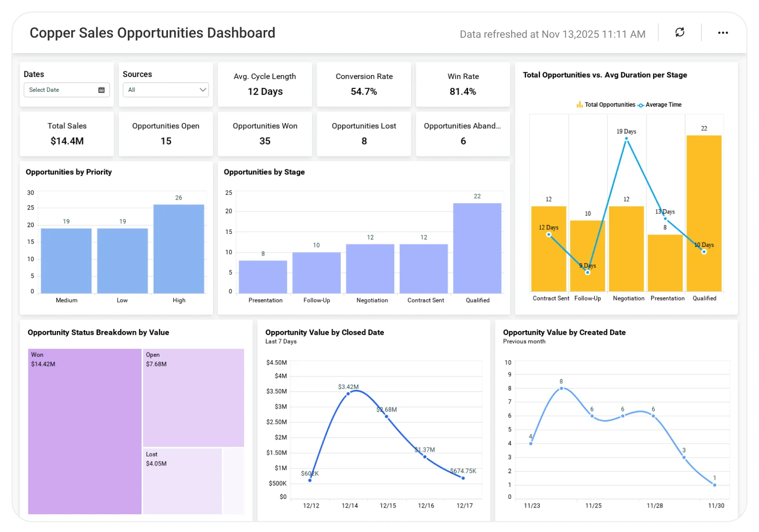Screen dimensions: 759x532
Task: Click the dashboard refresh icon
Action: coord(680,33)
